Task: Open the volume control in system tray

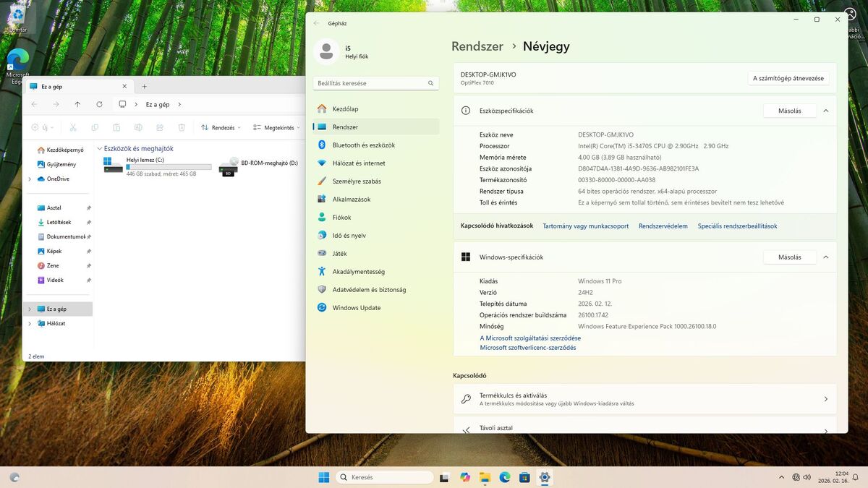Action: (808, 477)
